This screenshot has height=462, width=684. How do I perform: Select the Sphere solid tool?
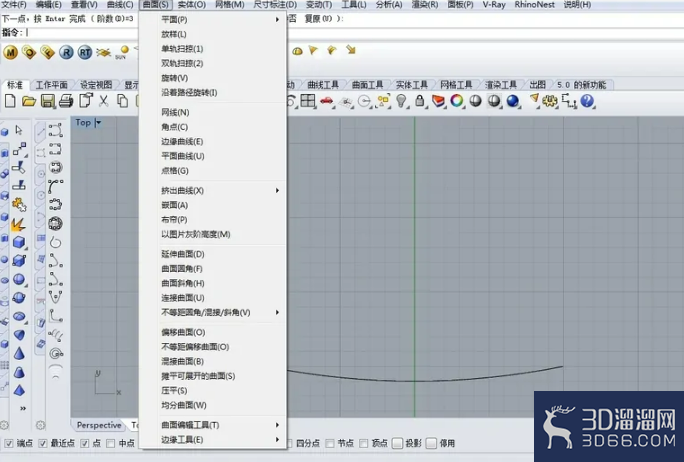click(19, 279)
